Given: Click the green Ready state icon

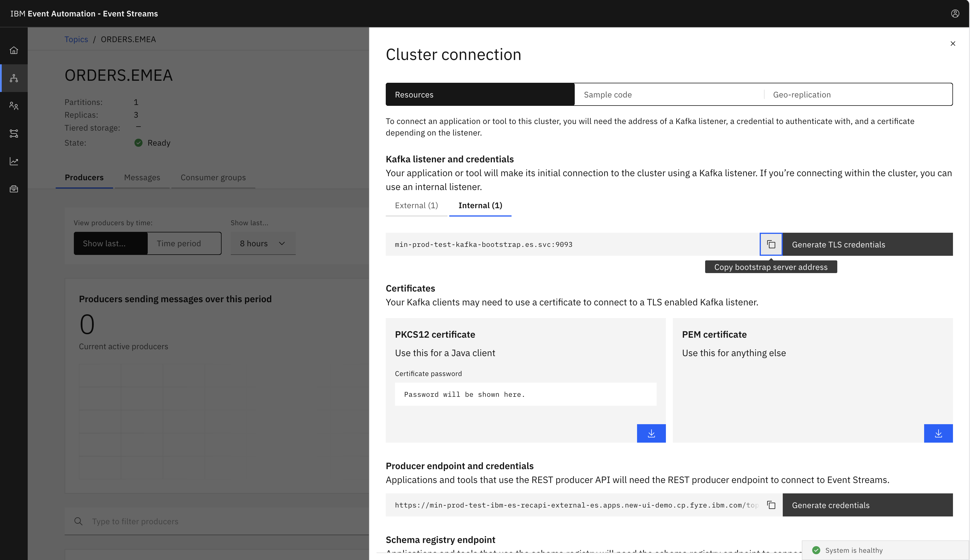Looking at the screenshot, I should pyautogui.click(x=138, y=143).
